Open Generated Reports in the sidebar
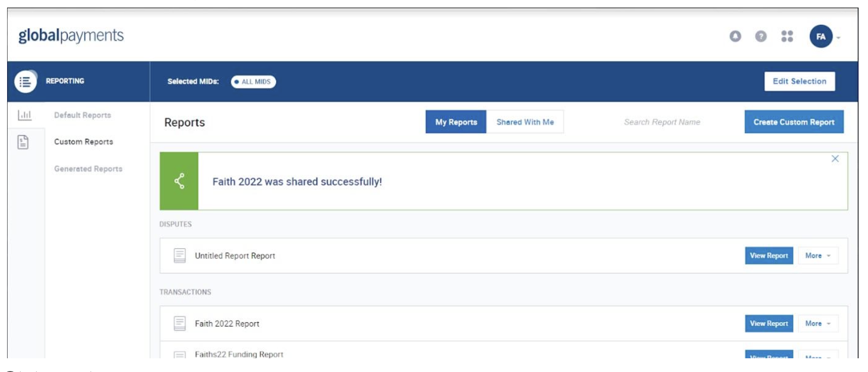Viewport: 868px width, 372px height. tap(88, 169)
